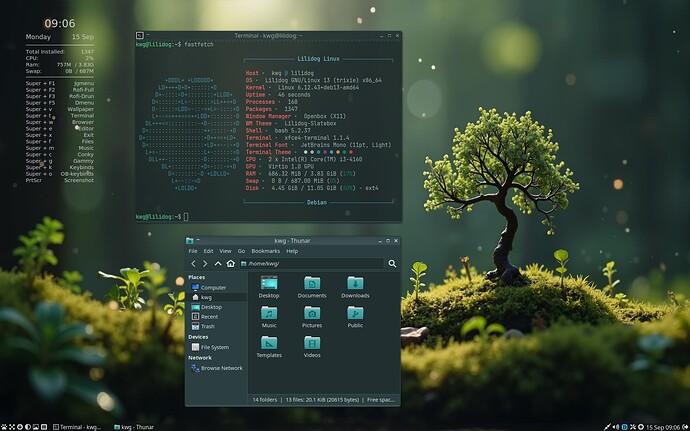Go forward using Thunar's forward arrow
Image resolution: width=690 pixels, height=431 pixels.
click(x=205, y=263)
